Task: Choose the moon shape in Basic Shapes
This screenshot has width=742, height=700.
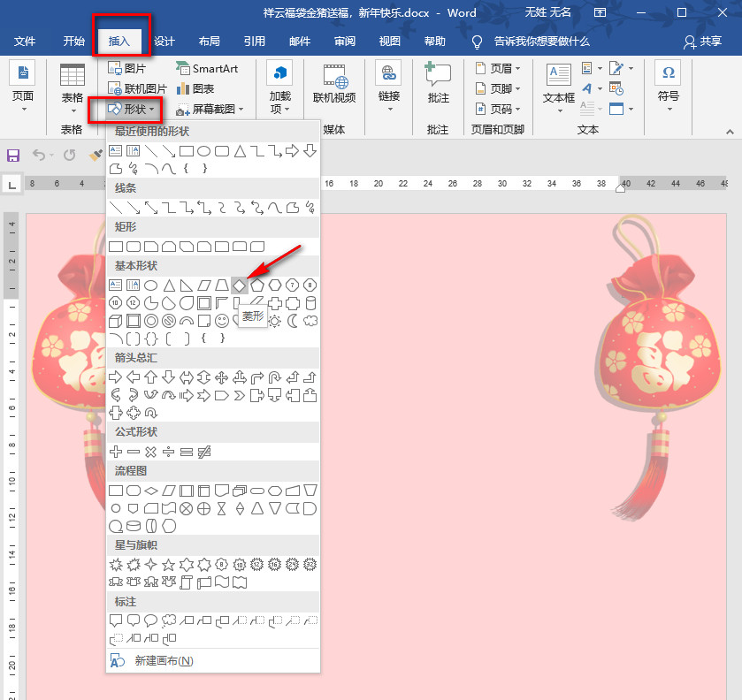Action: [293, 321]
